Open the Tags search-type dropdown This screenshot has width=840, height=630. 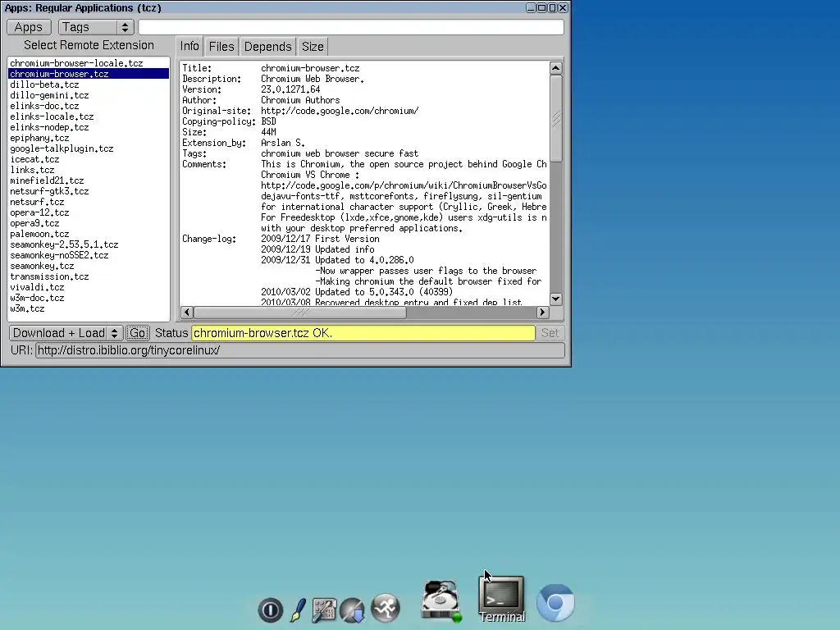[96, 27]
